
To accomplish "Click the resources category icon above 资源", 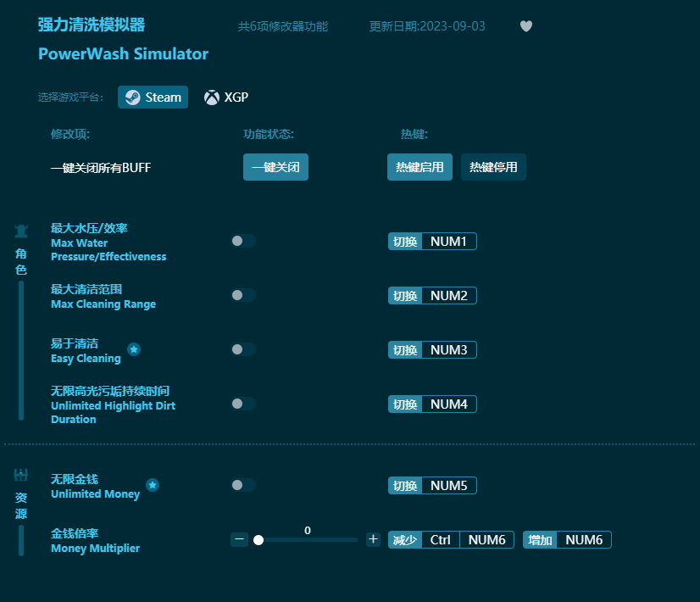I will pyautogui.click(x=21, y=475).
